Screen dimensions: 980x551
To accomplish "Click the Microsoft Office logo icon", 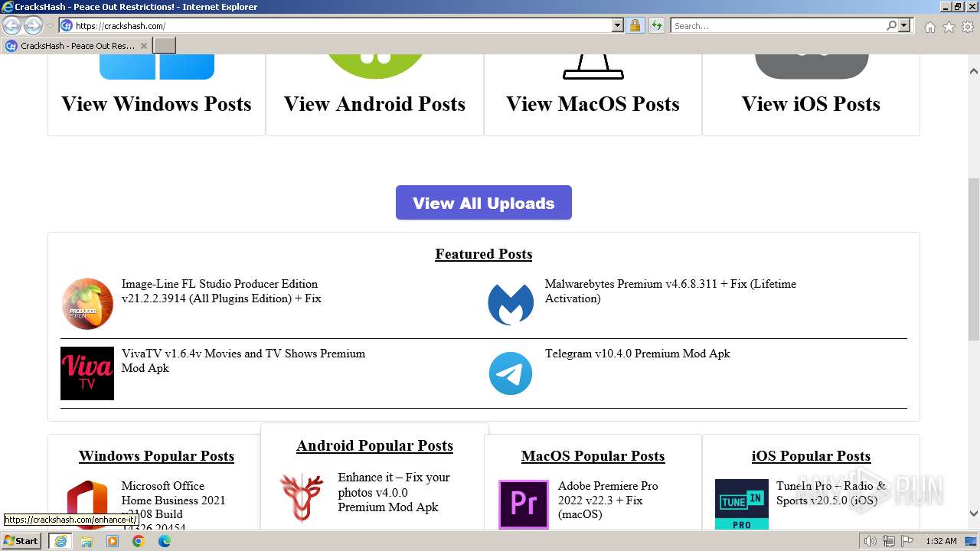I will pos(87,504).
